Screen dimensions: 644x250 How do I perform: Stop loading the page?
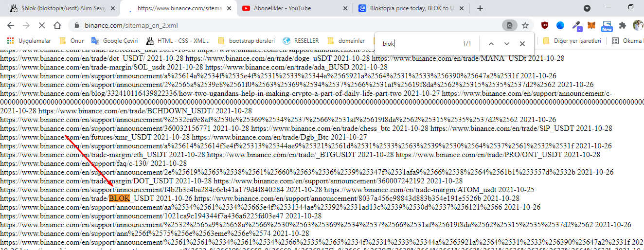[41, 25]
